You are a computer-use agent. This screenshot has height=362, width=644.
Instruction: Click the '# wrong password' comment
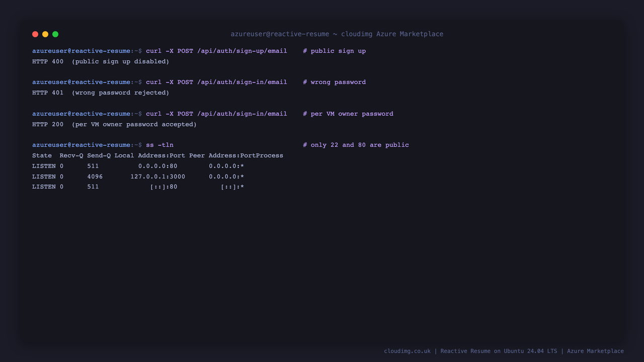335,82
